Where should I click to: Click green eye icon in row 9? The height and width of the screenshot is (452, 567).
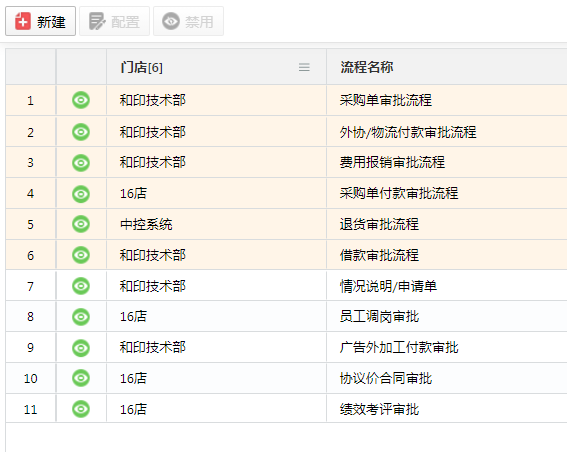(x=81, y=348)
